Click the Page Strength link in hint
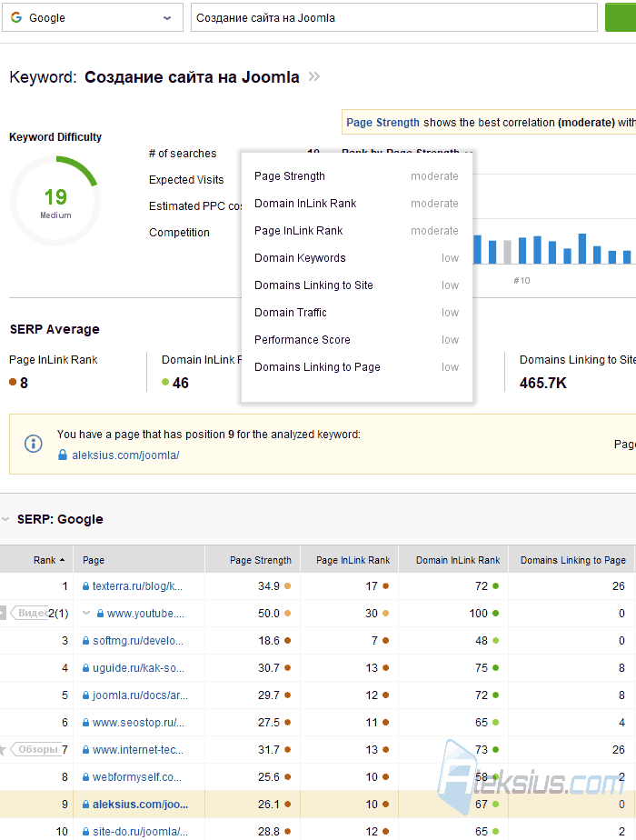Screen dimensions: 636x840 coord(383,123)
